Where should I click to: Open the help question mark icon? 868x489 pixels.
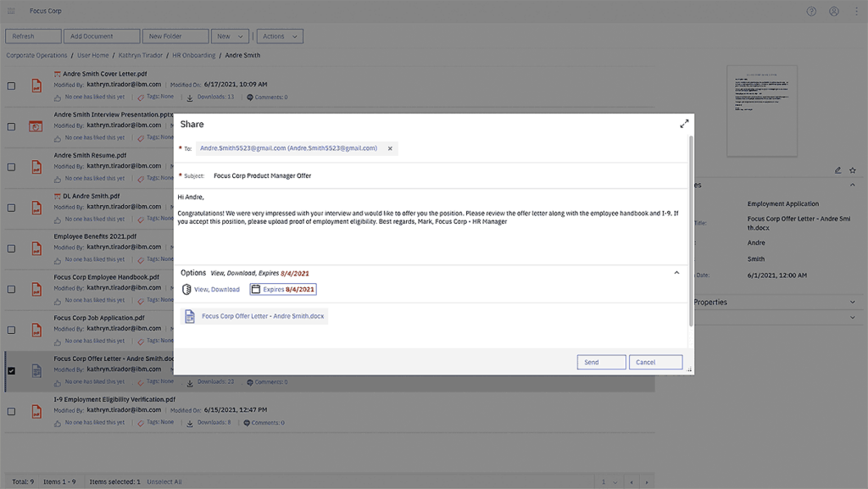[811, 11]
